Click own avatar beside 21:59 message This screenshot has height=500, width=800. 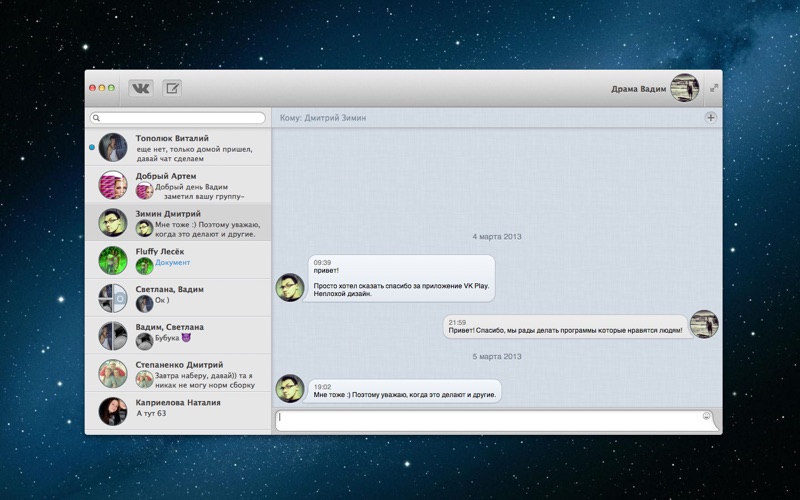tap(704, 324)
